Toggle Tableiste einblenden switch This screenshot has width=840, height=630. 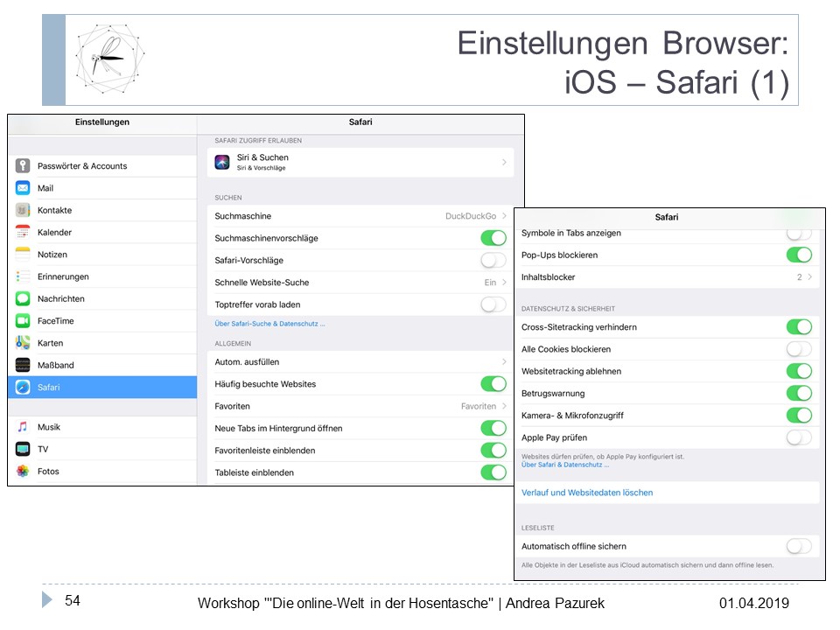point(493,472)
